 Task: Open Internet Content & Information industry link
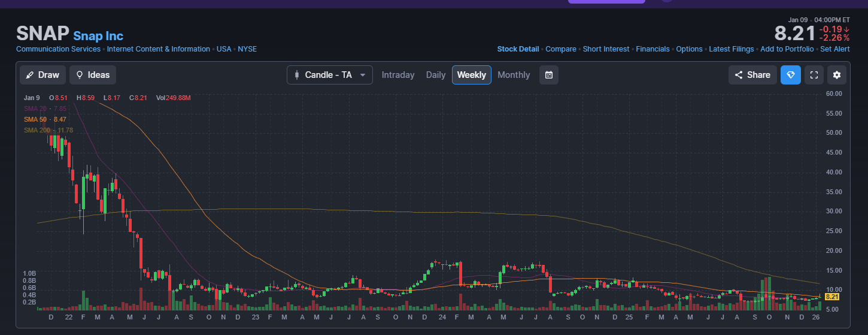point(158,49)
